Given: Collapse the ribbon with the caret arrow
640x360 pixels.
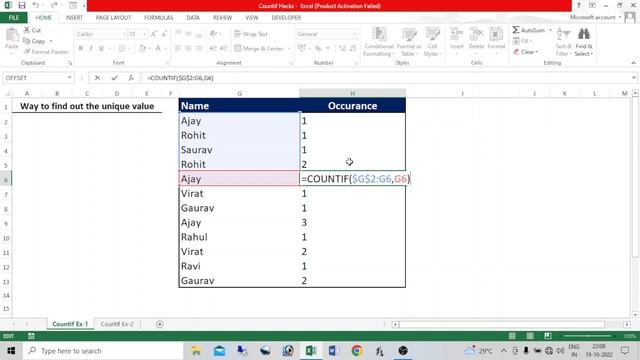Looking at the screenshot, I should pos(633,63).
